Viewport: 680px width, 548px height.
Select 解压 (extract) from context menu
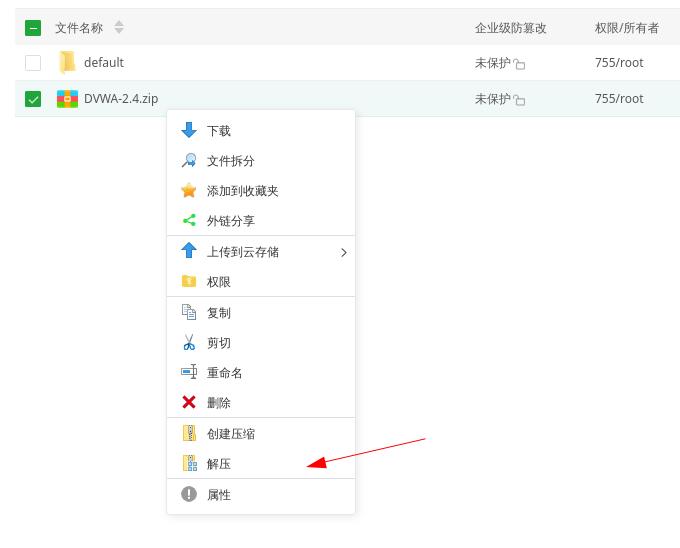pyautogui.click(x=219, y=464)
